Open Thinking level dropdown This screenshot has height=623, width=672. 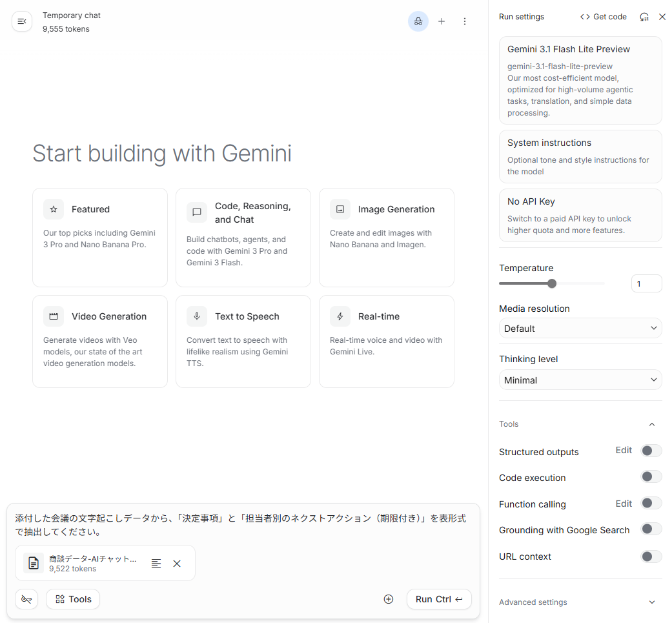pos(580,380)
